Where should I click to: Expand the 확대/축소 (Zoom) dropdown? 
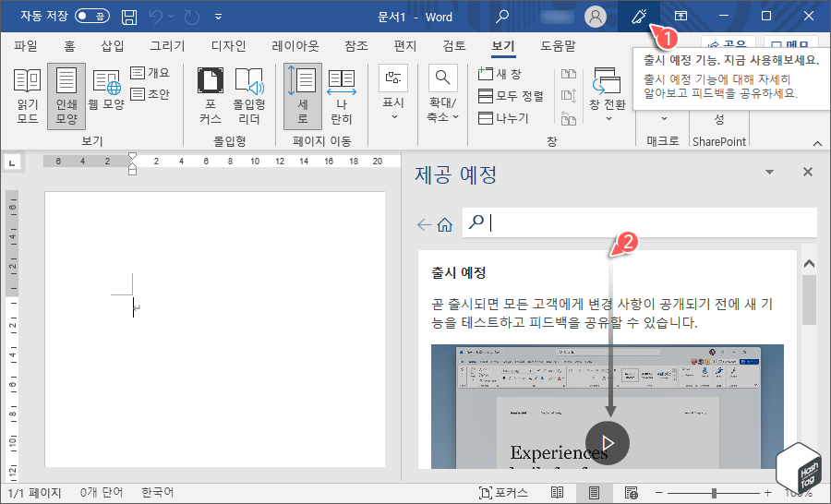tap(443, 95)
